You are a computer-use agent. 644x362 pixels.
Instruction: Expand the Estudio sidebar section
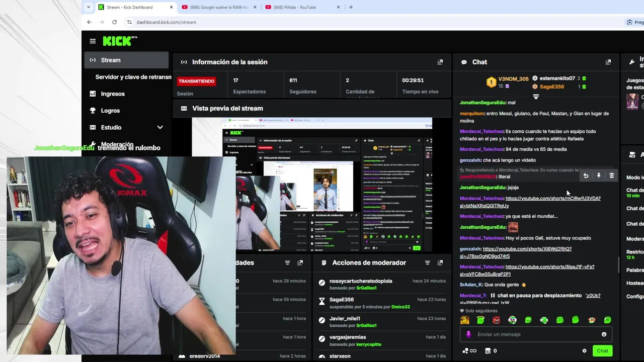point(160,128)
